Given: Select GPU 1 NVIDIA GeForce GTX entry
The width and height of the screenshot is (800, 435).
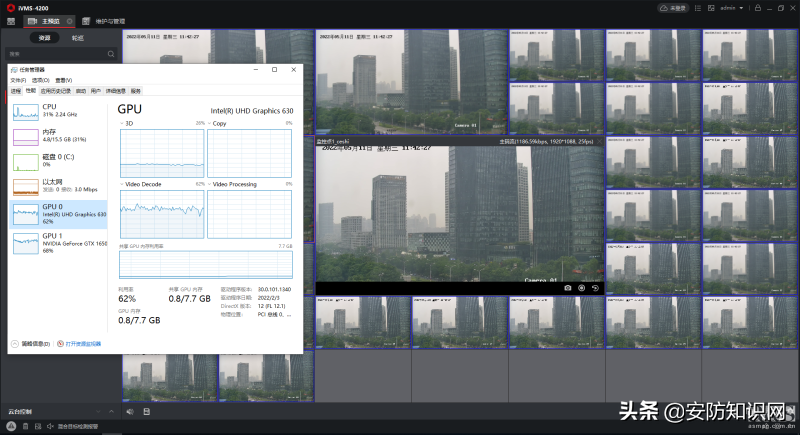Looking at the screenshot, I should [59, 243].
